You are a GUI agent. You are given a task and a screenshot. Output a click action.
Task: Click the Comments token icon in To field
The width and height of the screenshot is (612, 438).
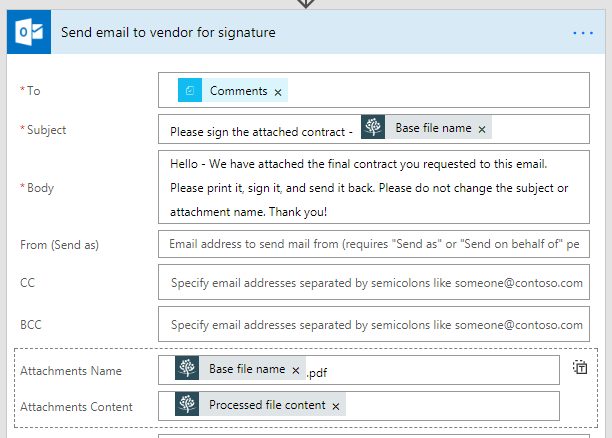pos(190,90)
